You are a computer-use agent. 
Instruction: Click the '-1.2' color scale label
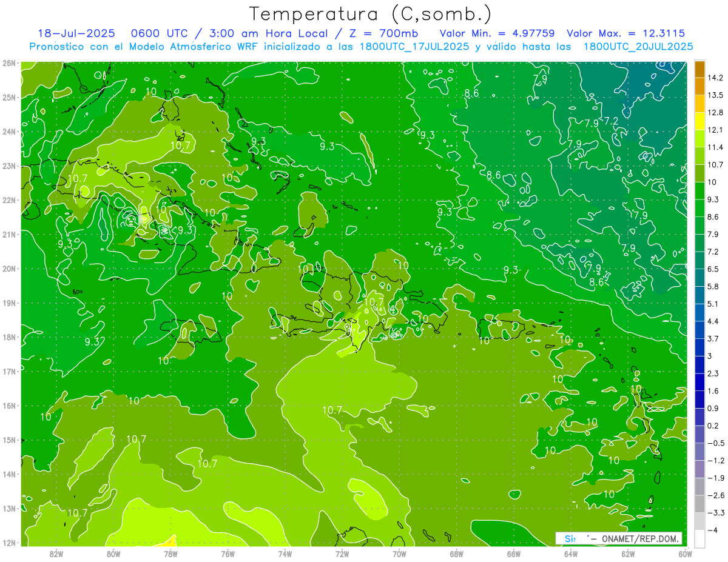(716, 461)
